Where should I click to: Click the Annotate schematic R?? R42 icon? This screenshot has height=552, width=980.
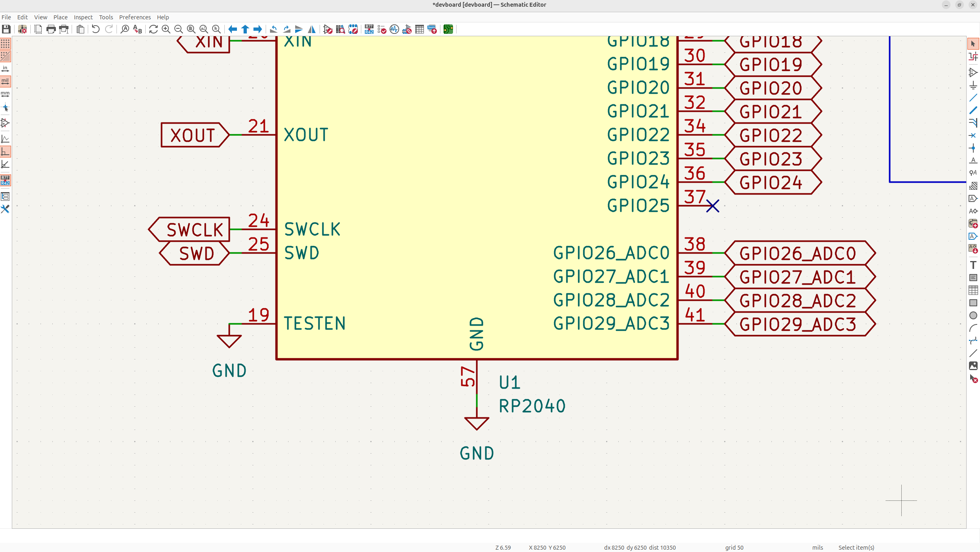(x=369, y=29)
